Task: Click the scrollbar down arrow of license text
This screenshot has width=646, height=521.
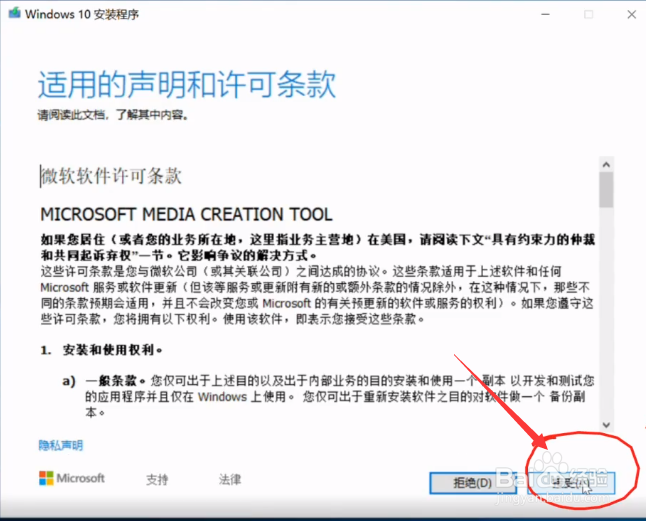Action: [x=606, y=425]
